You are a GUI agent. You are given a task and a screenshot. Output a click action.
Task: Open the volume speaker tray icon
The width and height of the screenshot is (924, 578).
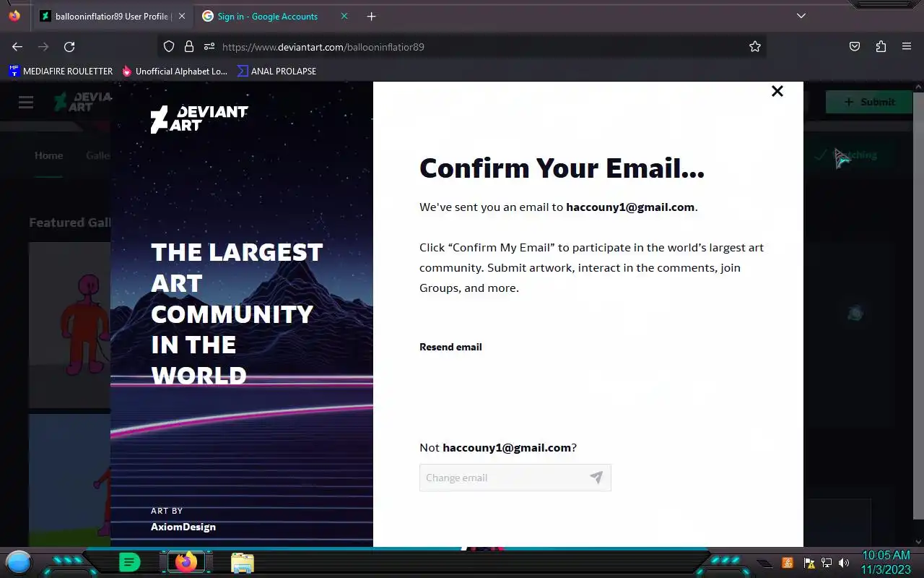[x=844, y=563]
